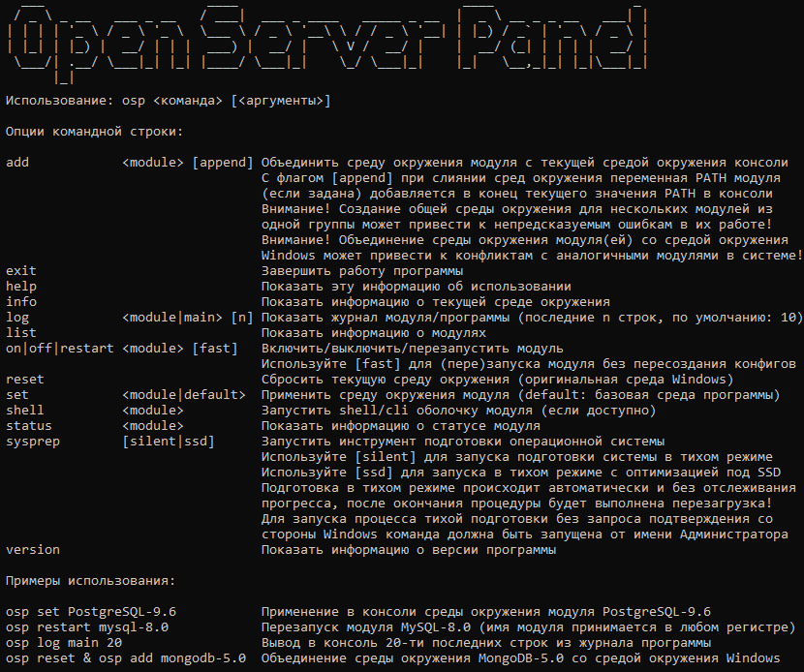Click 'Объединение среды окружения MongoDB-5.0' line
The height and width of the screenshot is (672, 804).
521,657
